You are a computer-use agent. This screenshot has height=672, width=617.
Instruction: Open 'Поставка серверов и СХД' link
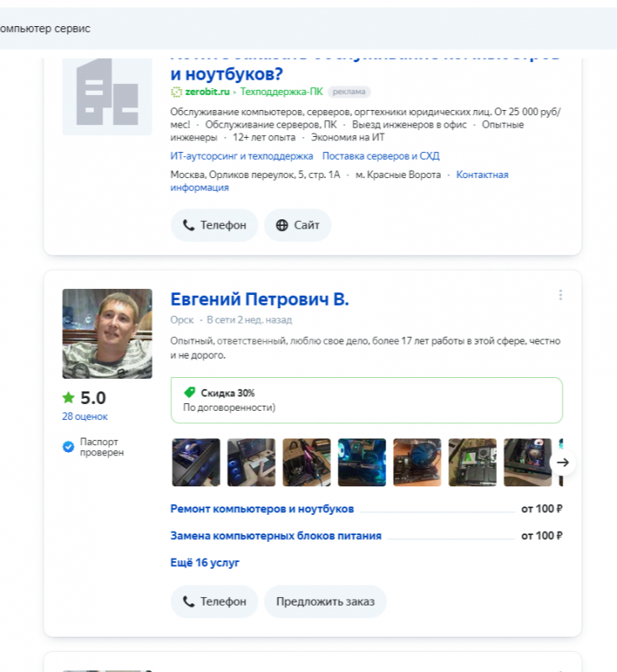380,156
